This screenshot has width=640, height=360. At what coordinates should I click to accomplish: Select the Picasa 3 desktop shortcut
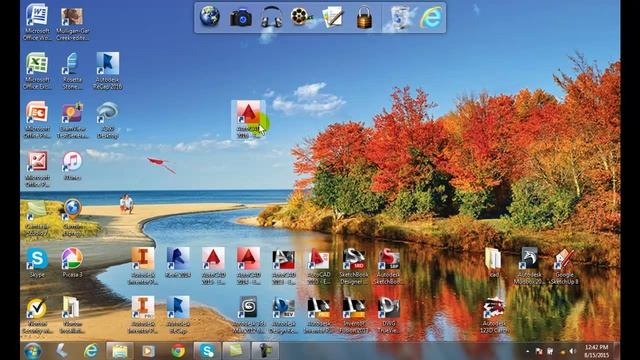coord(72,263)
